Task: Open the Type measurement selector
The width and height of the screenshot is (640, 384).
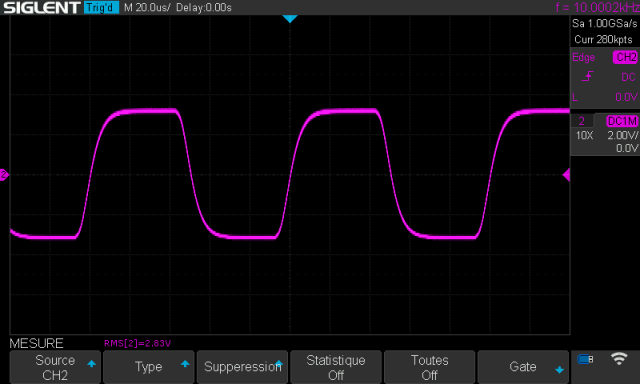Action: (149, 367)
